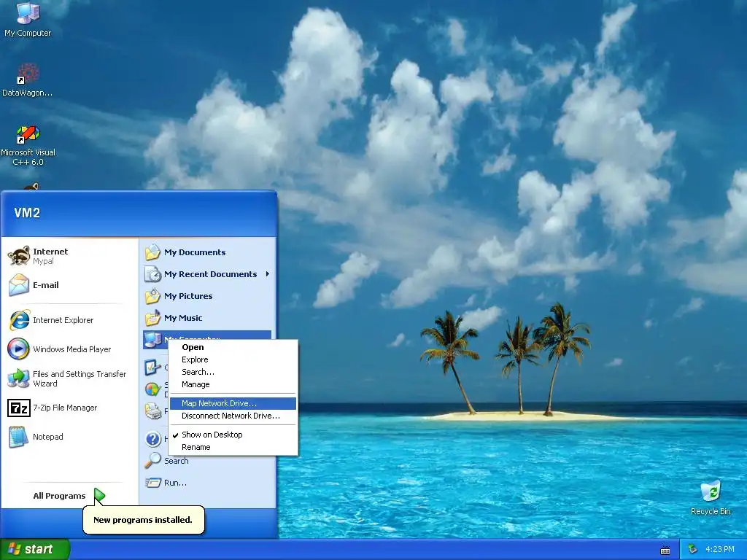
Task: Click the on-screen keyboard icon in taskbar
Action: coord(665,550)
